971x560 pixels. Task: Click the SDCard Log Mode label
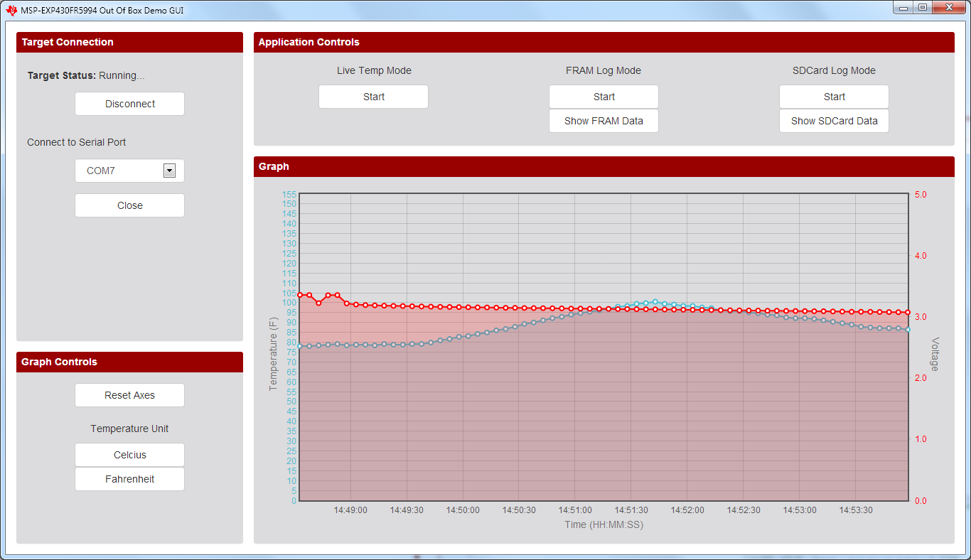coord(834,70)
